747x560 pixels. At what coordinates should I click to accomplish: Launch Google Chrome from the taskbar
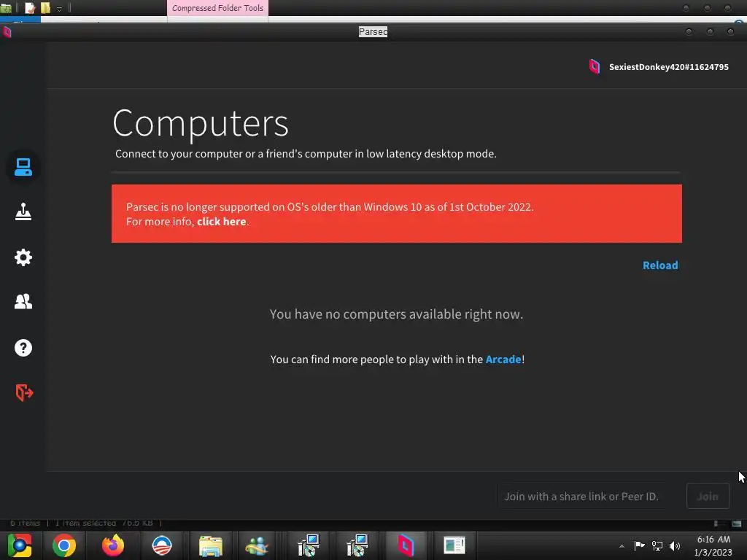tap(64, 545)
